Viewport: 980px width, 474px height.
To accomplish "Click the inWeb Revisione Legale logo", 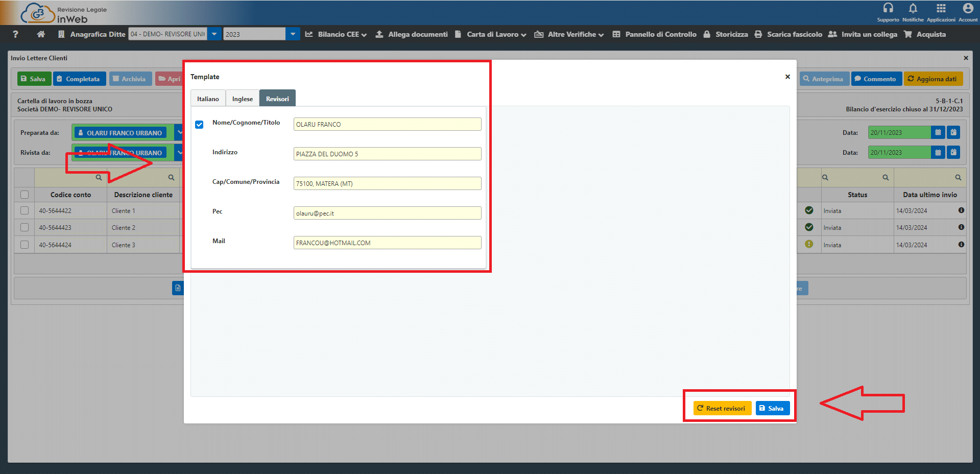I will [64, 13].
